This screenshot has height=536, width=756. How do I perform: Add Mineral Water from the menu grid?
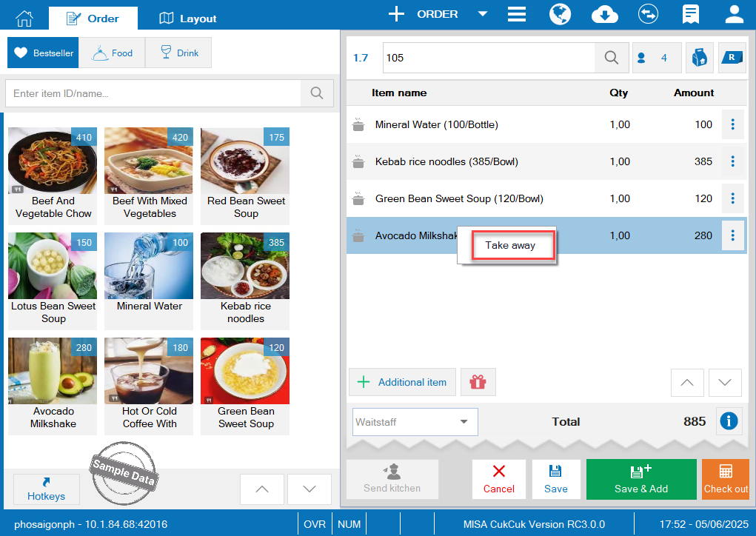tap(149, 281)
